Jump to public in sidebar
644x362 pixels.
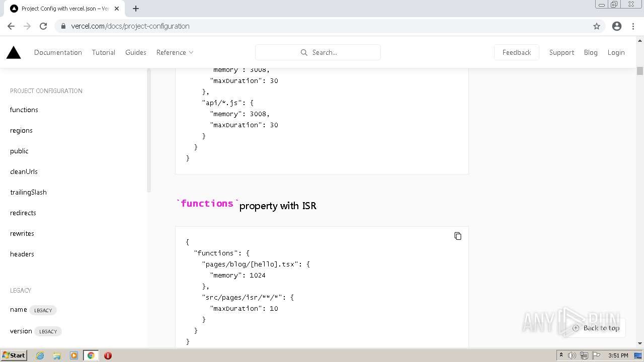(19, 151)
